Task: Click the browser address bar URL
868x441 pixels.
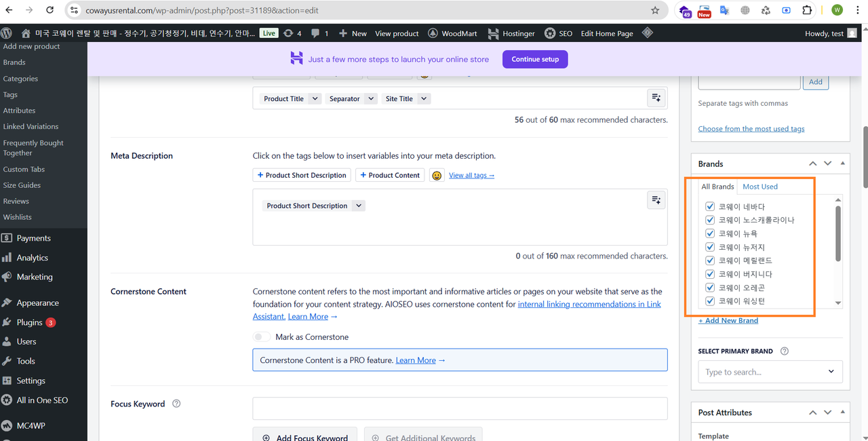Action: coord(202,10)
